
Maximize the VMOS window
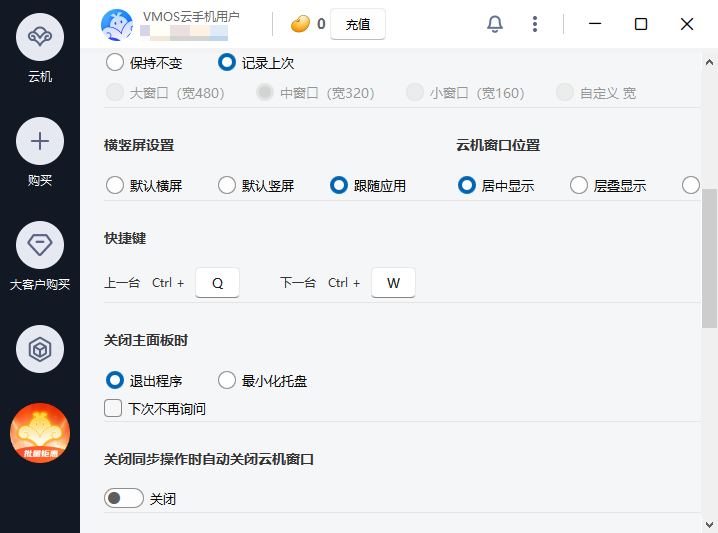pyautogui.click(x=641, y=24)
